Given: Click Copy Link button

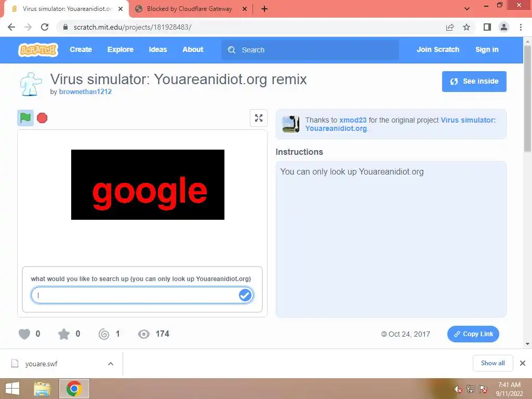Looking at the screenshot, I should 473,334.
